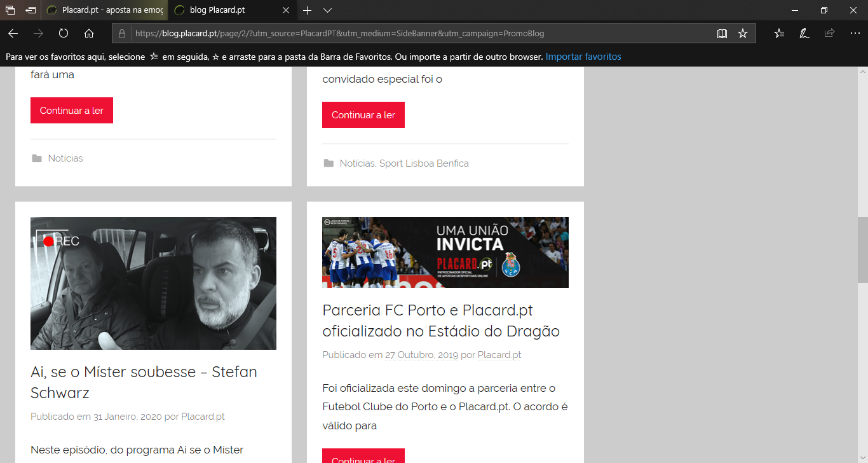The image size is (868, 463).
Task: Refresh the current page
Action: 64,33
